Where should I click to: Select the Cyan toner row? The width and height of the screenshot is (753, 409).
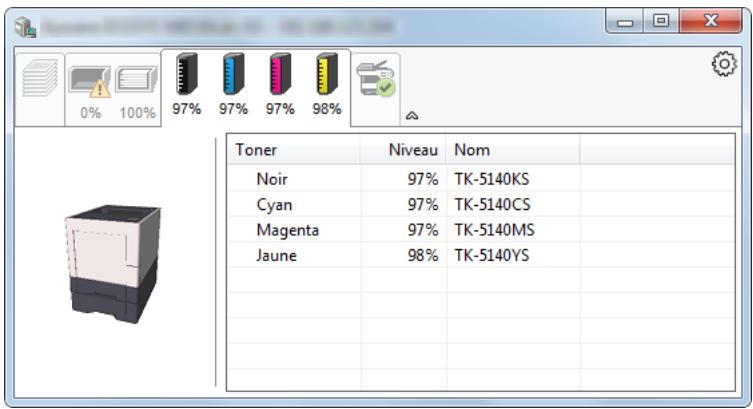pyautogui.click(x=481, y=204)
